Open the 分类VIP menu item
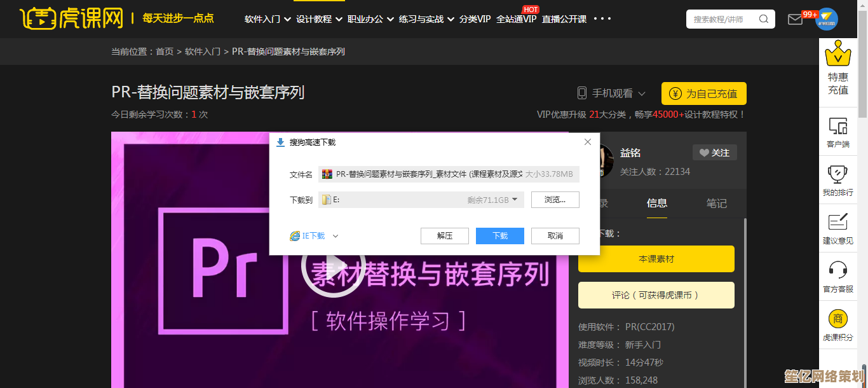Image resolution: width=868 pixels, height=388 pixels. tap(475, 19)
